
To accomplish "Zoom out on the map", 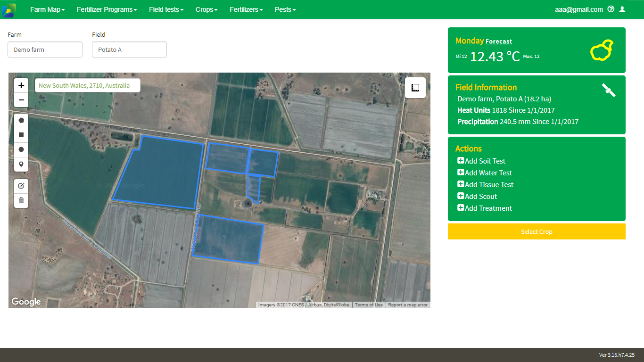I will [x=21, y=100].
